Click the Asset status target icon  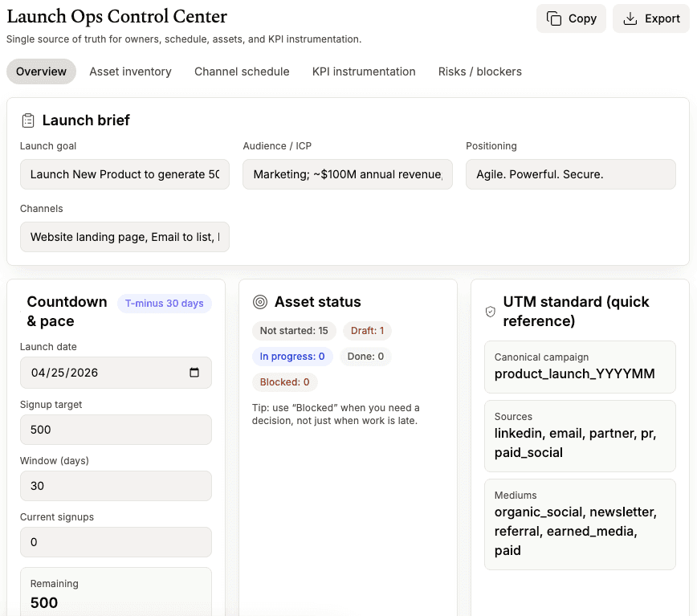tap(260, 302)
